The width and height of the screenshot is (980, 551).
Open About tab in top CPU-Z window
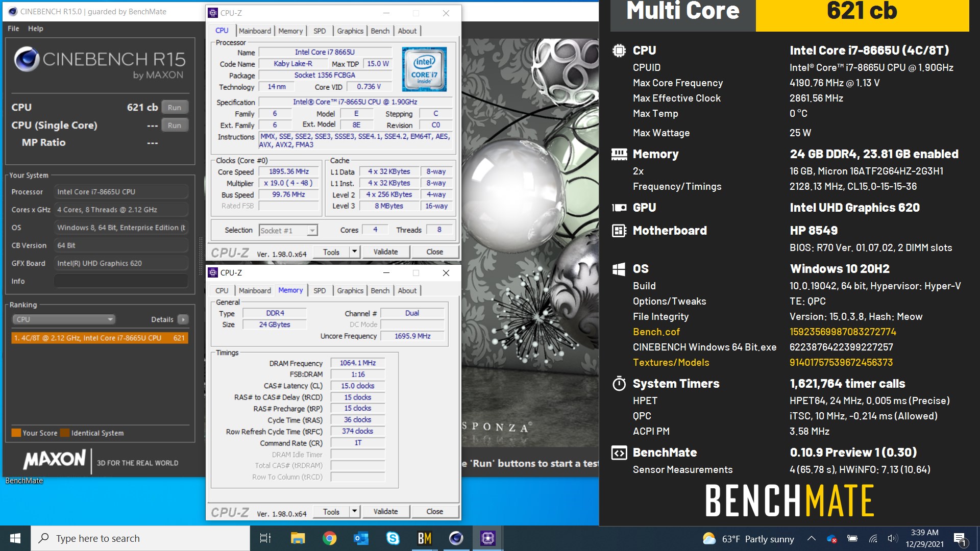coord(407,31)
